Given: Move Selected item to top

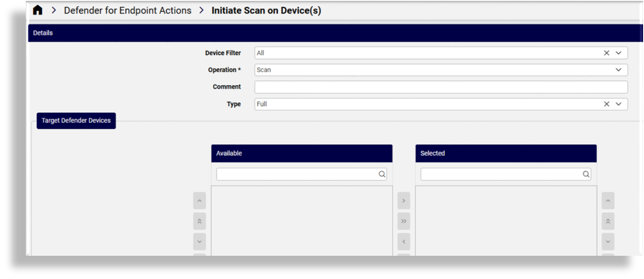Looking at the screenshot, I should 608,221.
